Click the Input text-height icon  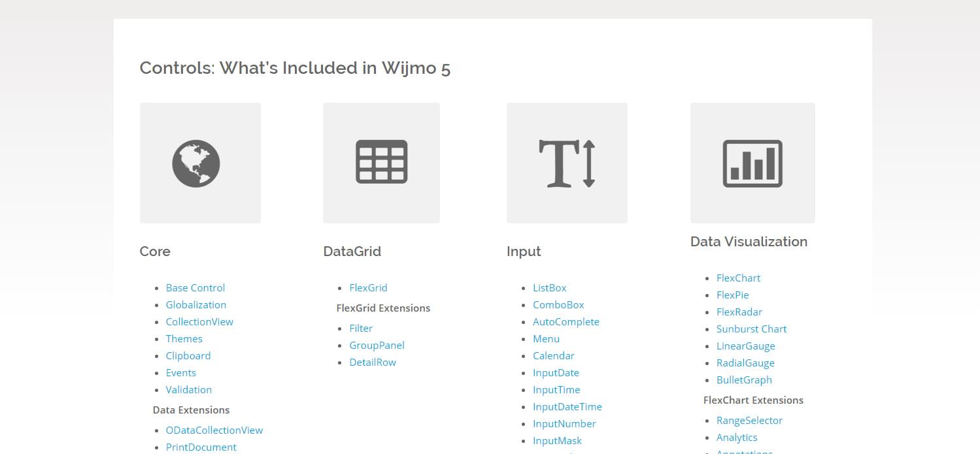tap(567, 163)
